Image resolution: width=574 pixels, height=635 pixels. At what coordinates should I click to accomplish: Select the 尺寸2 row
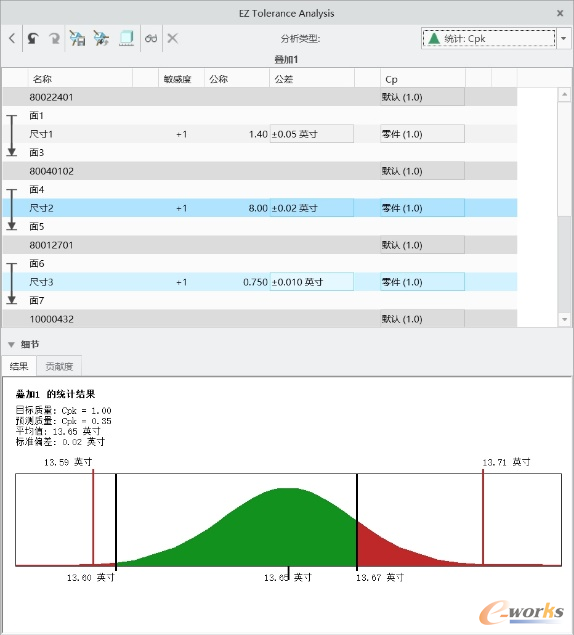point(260,208)
